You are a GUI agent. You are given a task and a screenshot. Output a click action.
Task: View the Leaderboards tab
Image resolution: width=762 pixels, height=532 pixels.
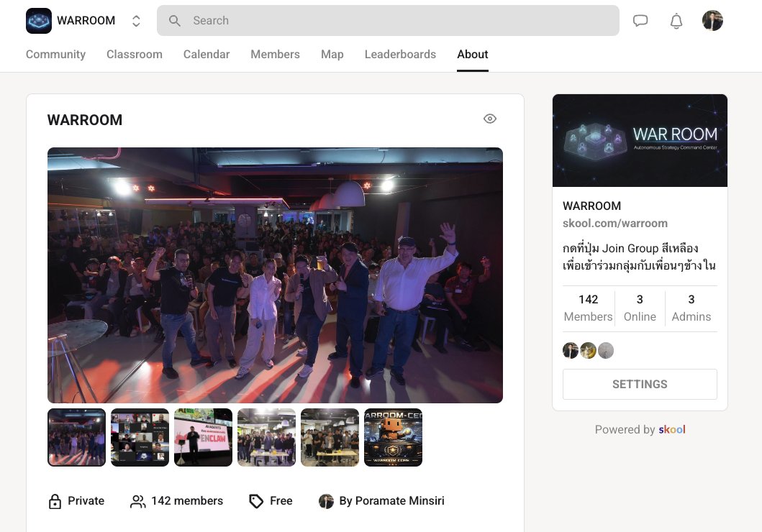click(401, 55)
